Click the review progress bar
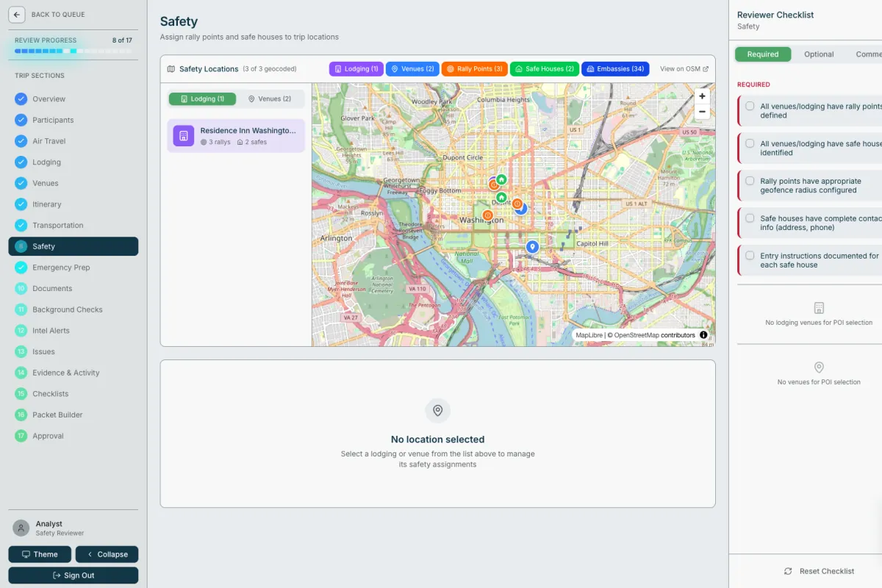This screenshot has height=588, width=882. 73,51
